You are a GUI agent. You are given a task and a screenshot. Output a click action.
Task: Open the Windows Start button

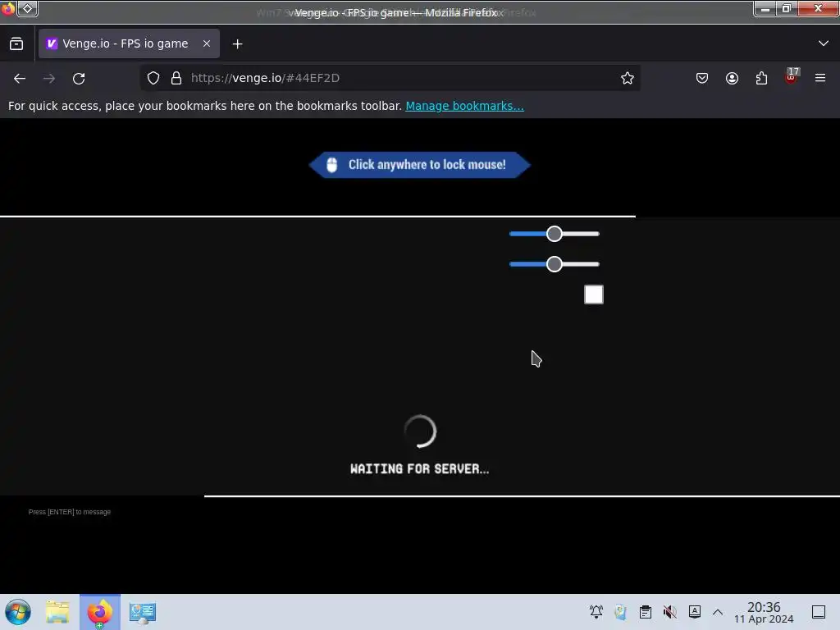point(18,612)
